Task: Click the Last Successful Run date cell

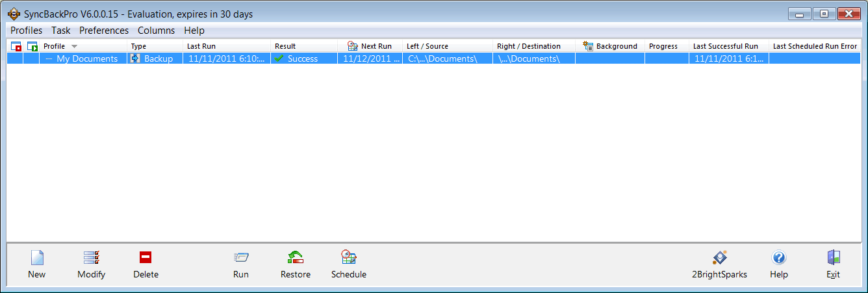Action: pyautogui.click(x=730, y=58)
